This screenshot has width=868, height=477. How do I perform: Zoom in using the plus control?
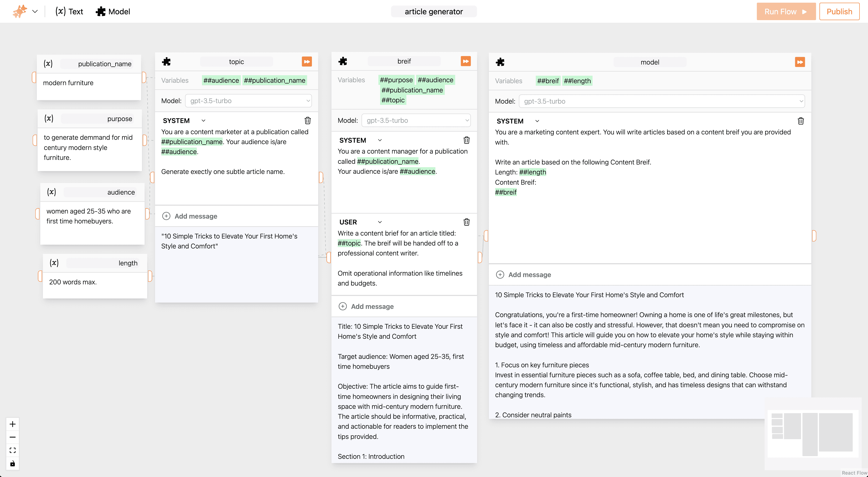12,424
